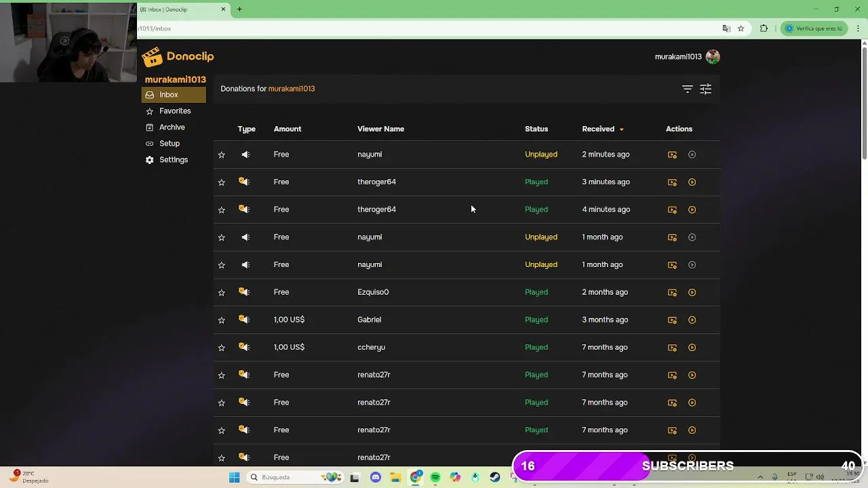Archive the theroger64 donation from 3 minutes ago
This screenshot has height=488, width=868.
[x=672, y=182]
